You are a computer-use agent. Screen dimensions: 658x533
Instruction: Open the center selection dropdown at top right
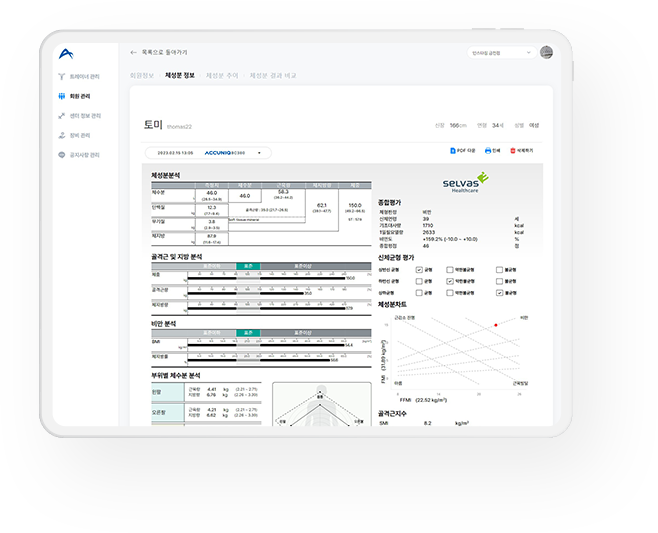tap(501, 53)
